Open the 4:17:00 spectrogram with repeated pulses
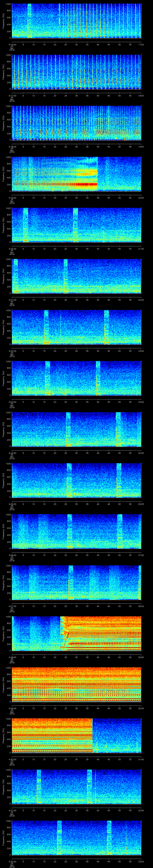 [76, 72]
